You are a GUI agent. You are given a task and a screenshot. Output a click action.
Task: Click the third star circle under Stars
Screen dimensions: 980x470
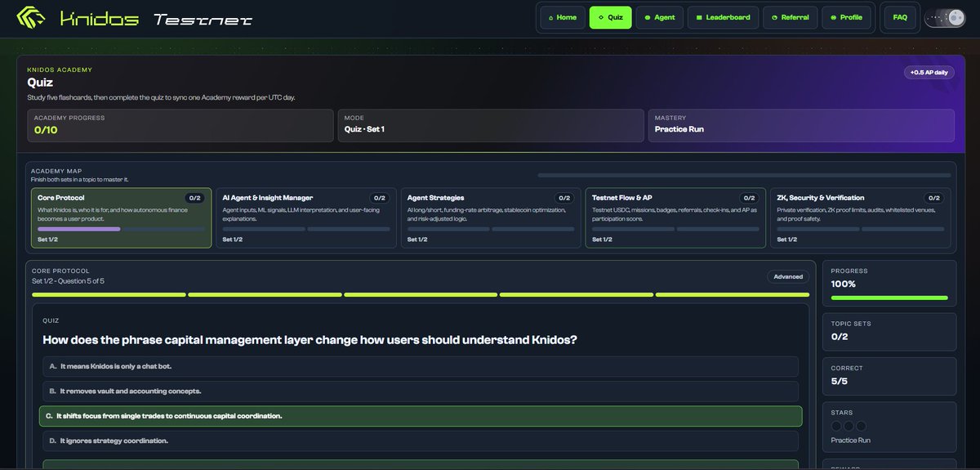(861, 426)
